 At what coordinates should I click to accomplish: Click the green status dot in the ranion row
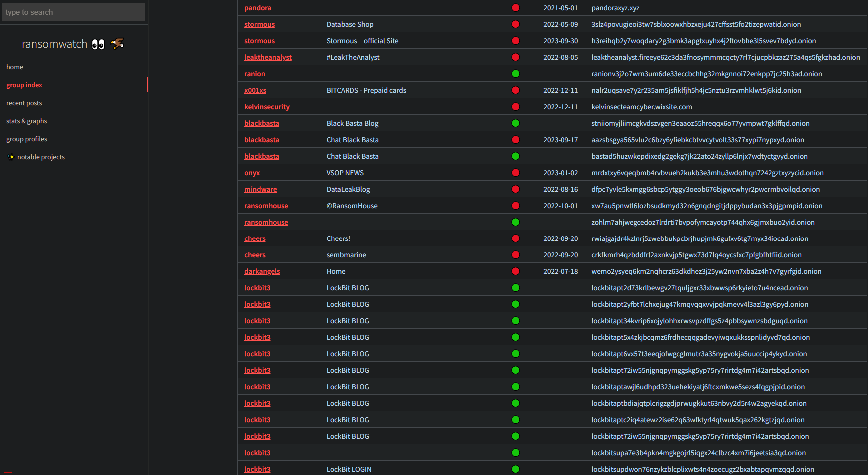point(516,74)
